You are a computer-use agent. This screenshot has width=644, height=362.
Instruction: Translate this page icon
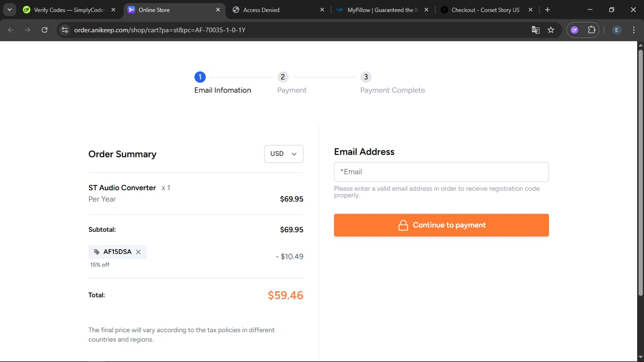point(535,30)
